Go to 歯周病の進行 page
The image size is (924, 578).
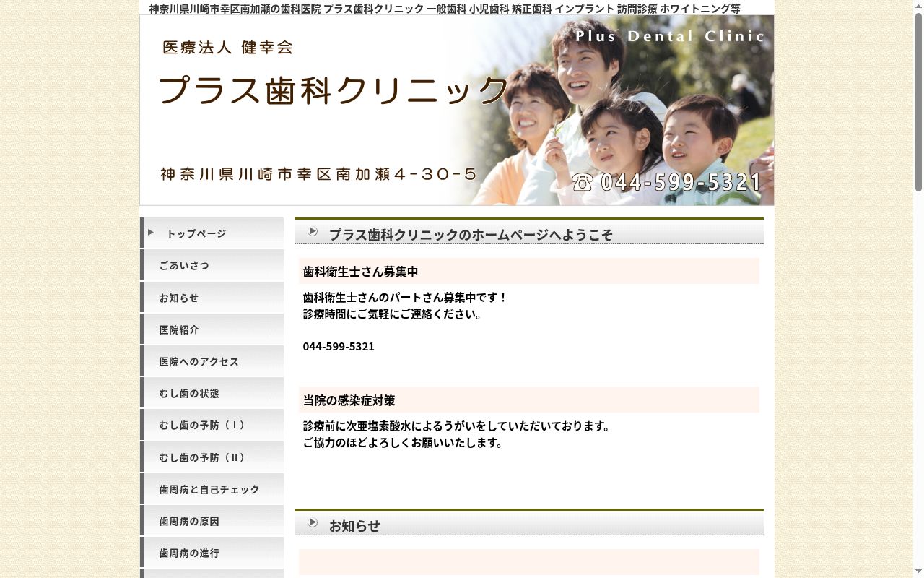[x=212, y=553]
